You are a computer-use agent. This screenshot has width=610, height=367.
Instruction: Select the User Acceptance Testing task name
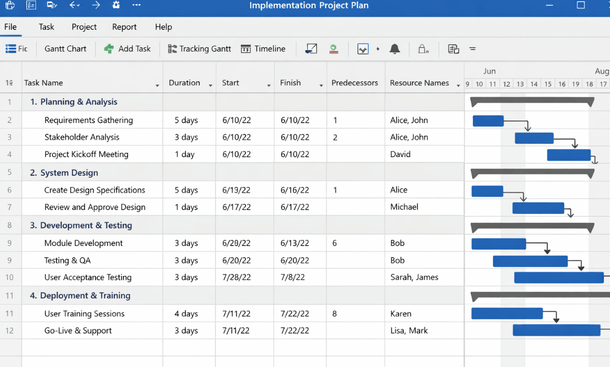[x=88, y=277]
